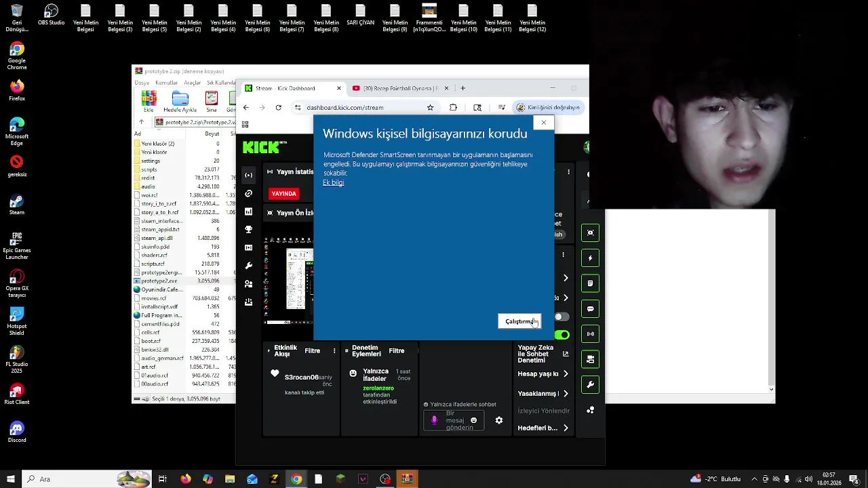Open Chrome from the taskbar
The width and height of the screenshot is (868, 488).
click(296, 479)
